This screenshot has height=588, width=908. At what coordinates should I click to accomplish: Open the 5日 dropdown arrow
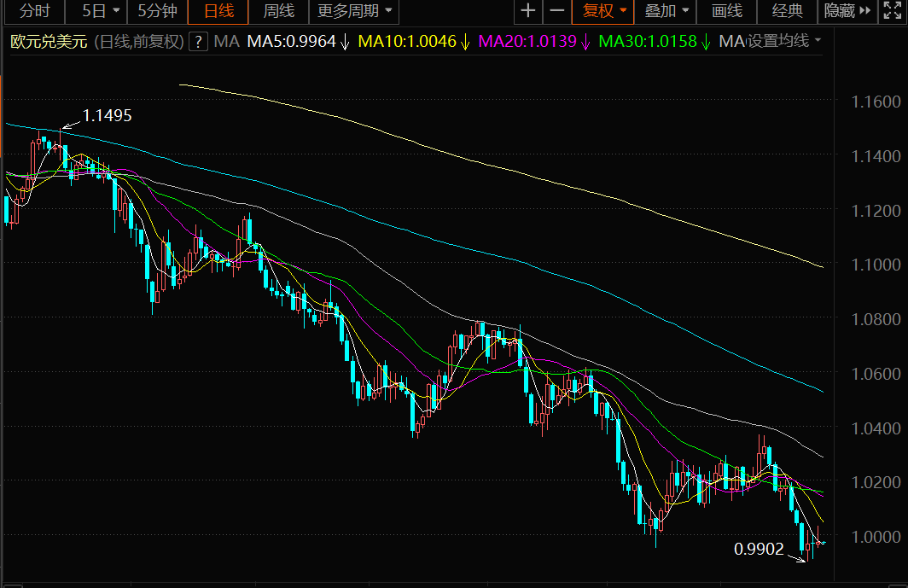pyautogui.click(x=116, y=11)
